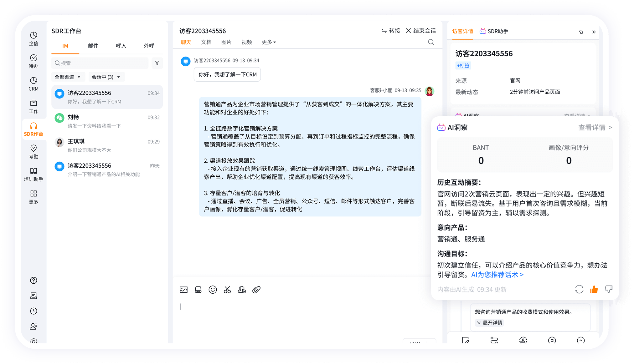Open the 更多 dropdown in the chat tabs
634x364 pixels.
(268, 42)
